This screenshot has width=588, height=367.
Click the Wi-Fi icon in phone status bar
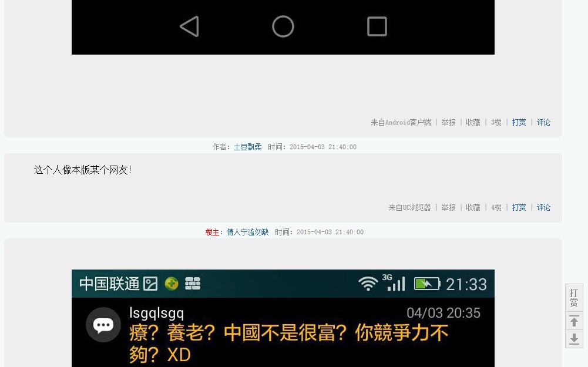pos(368,284)
